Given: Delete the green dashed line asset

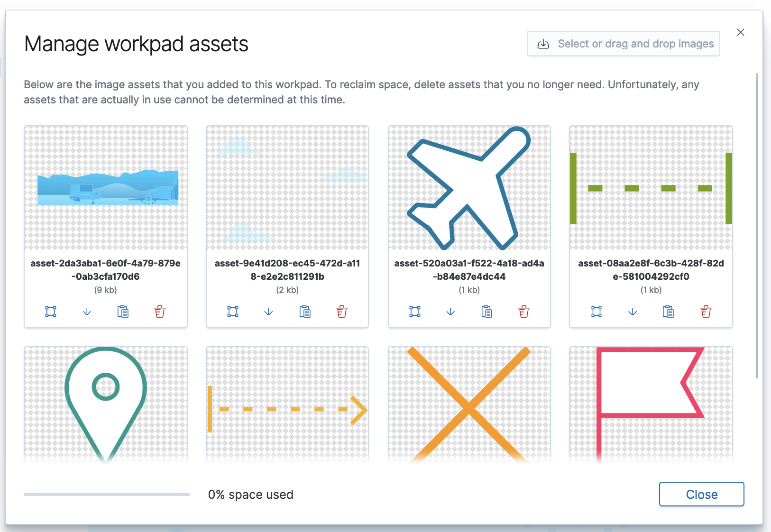Looking at the screenshot, I should click(706, 312).
